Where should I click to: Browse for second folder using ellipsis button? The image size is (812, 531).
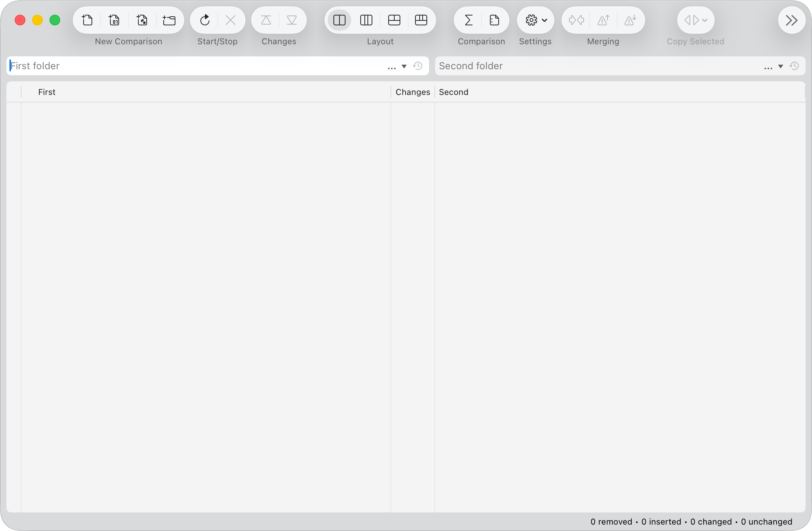[x=768, y=67]
